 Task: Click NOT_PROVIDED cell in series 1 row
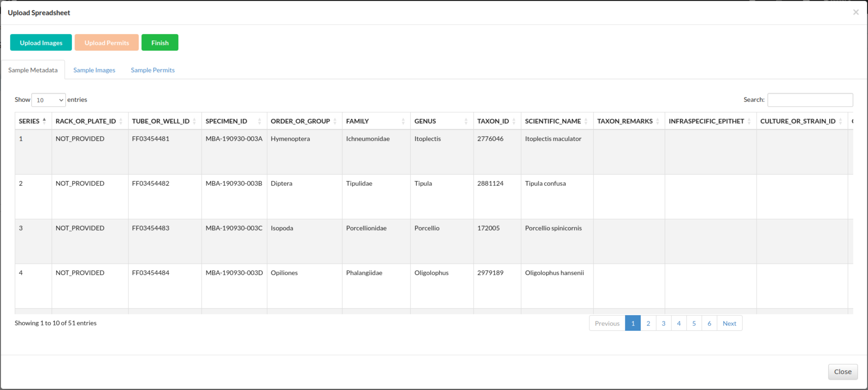click(x=90, y=152)
